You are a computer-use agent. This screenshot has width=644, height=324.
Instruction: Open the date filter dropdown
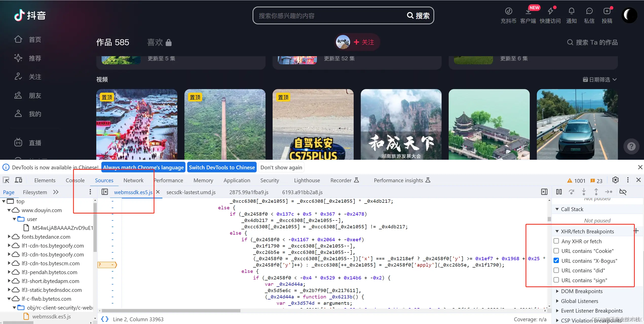600,79
